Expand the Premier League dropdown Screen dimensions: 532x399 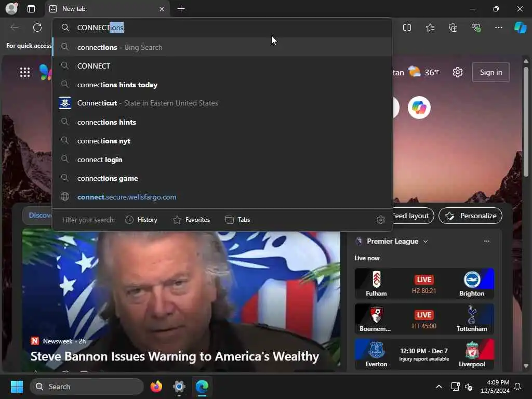(x=425, y=241)
